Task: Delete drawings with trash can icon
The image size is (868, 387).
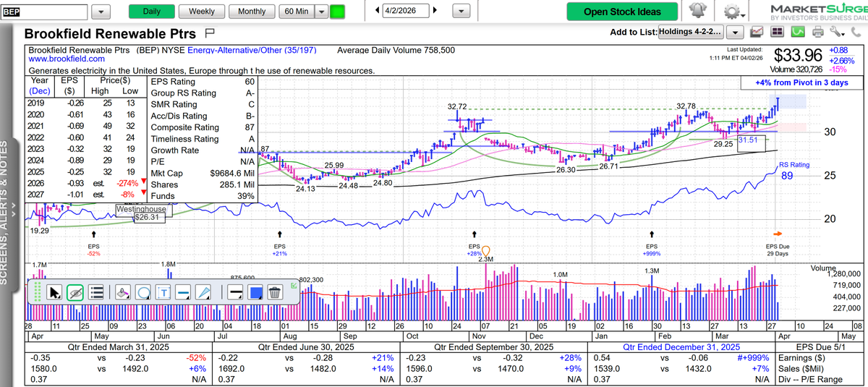Action: pyautogui.click(x=274, y=292)
